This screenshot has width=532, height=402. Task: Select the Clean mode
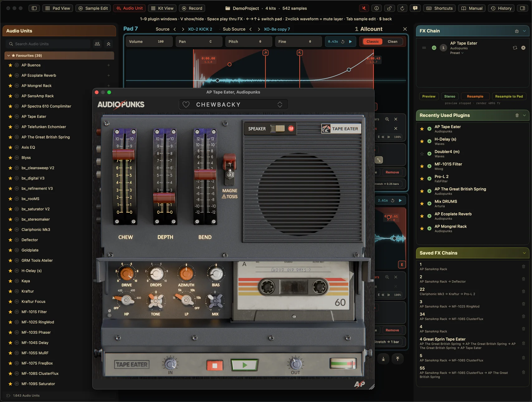coord(392,41)
